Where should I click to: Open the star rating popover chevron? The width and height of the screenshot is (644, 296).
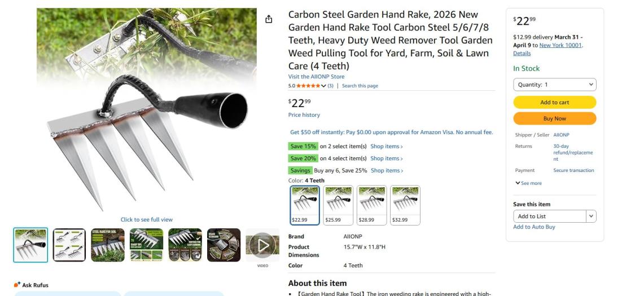coord(323,86)
